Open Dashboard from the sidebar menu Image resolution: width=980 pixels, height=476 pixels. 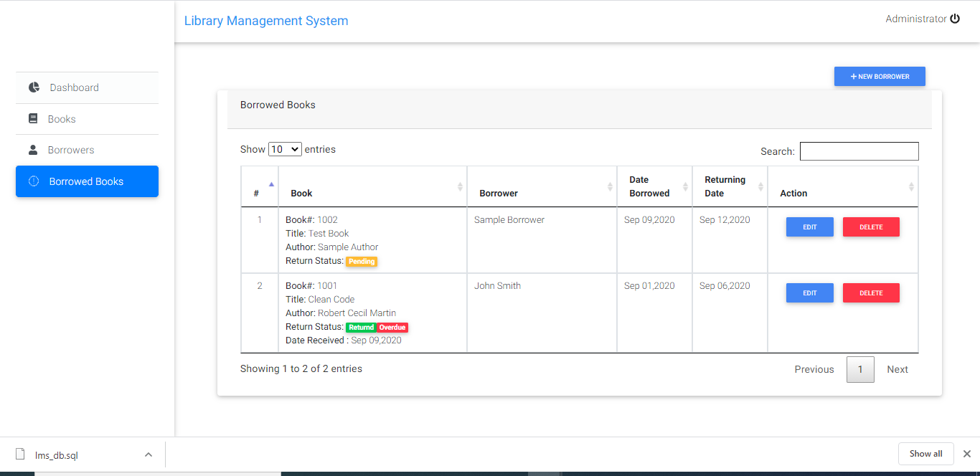[74, 87]
